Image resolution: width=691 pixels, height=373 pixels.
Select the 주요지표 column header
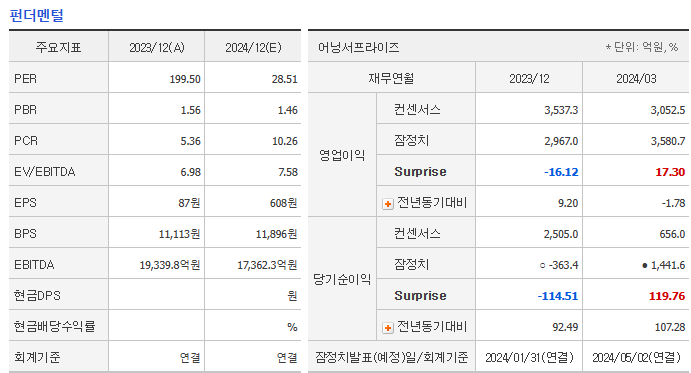(59, 47)
